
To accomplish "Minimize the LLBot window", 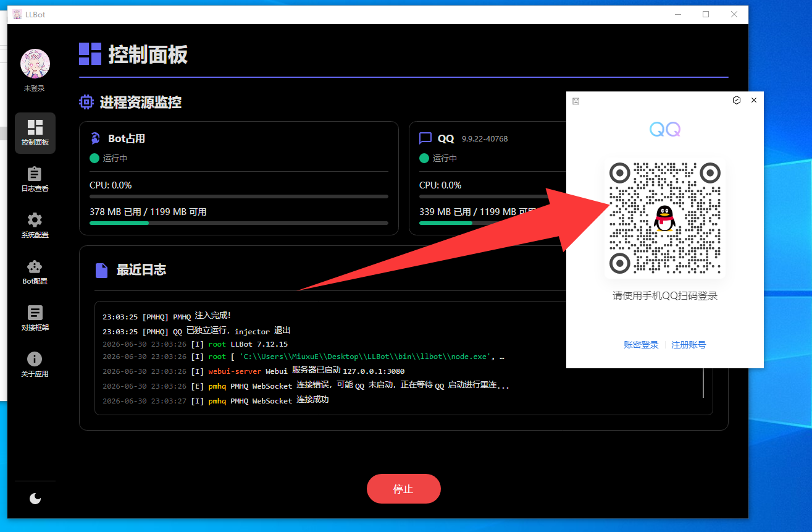I will [677, 14].
